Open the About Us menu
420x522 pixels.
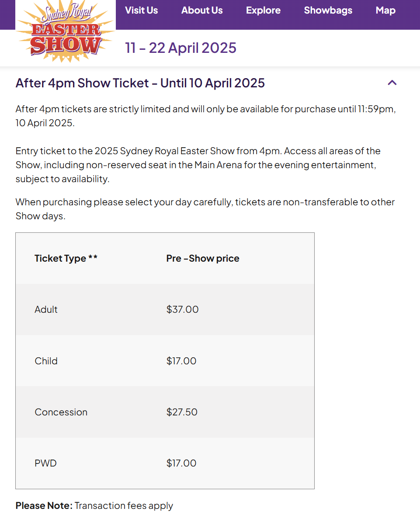[x=202, y=10]
